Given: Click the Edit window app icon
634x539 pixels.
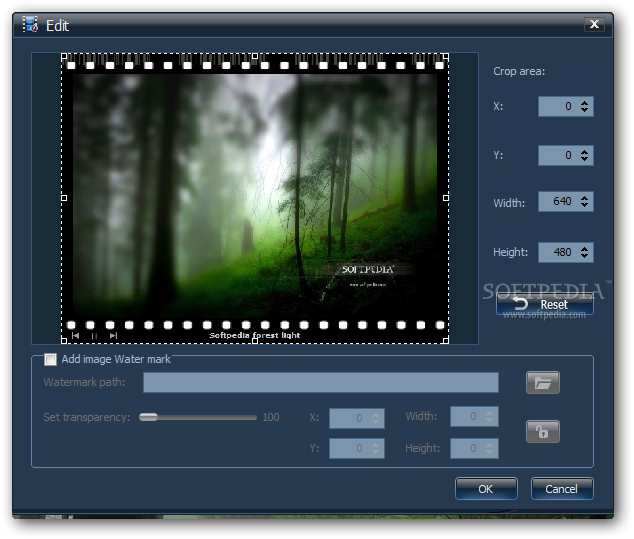Looking at the screenshot, I should pyautogui.click(x=30, y=25).
